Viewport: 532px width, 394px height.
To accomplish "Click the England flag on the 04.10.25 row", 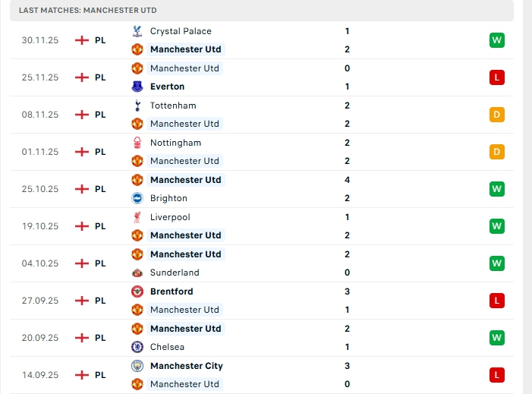I will pyautogui.click(x=82, y=263).
